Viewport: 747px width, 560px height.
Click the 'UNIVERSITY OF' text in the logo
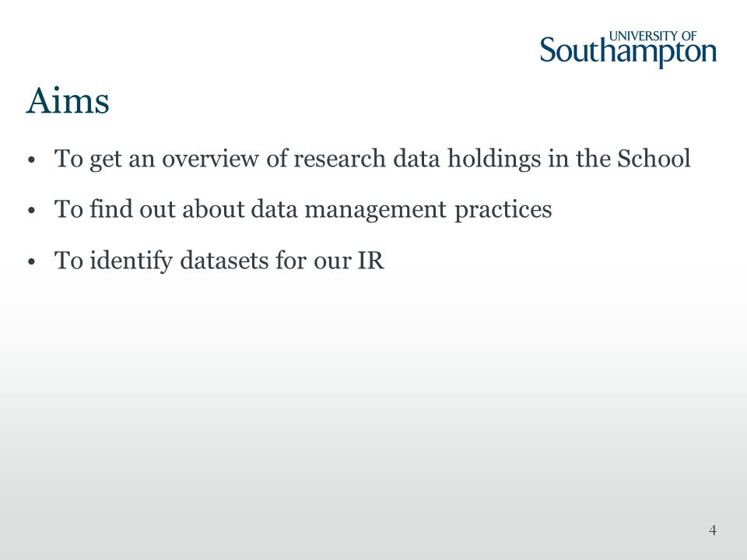tap(653, 37)
